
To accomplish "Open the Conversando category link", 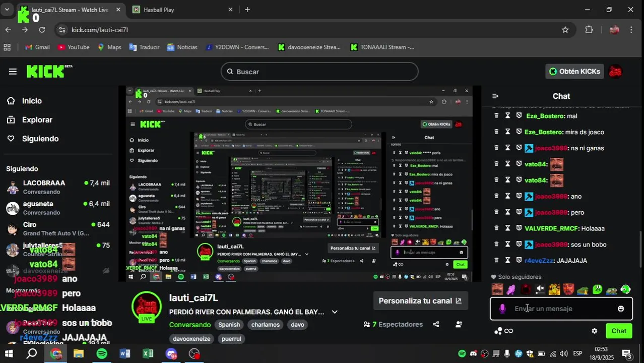I will pyautogui.click(x=190, y=325).
